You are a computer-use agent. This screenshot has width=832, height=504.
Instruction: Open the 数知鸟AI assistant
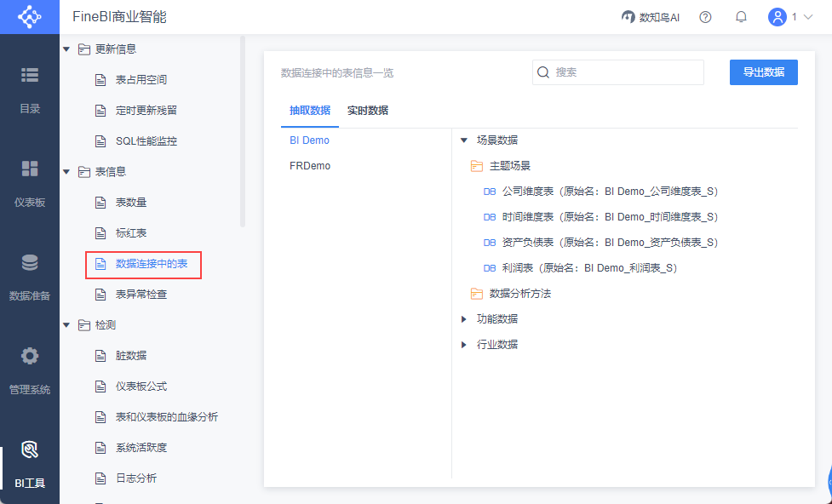pos(650,17)
